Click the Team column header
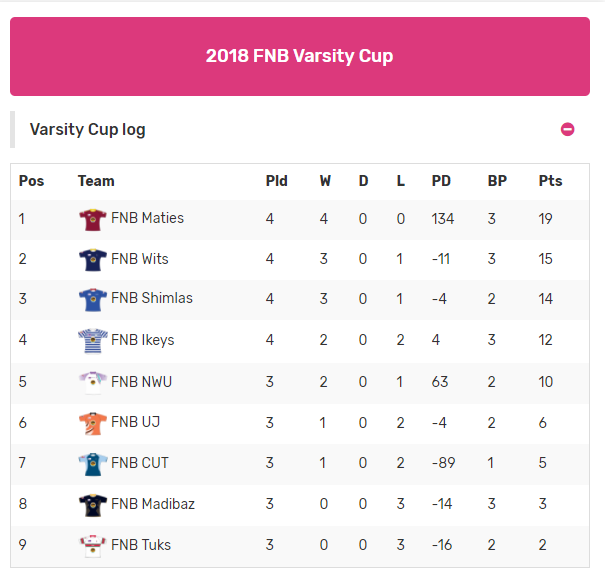Image resolution: width=605 pixels, height=584 pixels. pyautogui.click(x=96, y=181)
